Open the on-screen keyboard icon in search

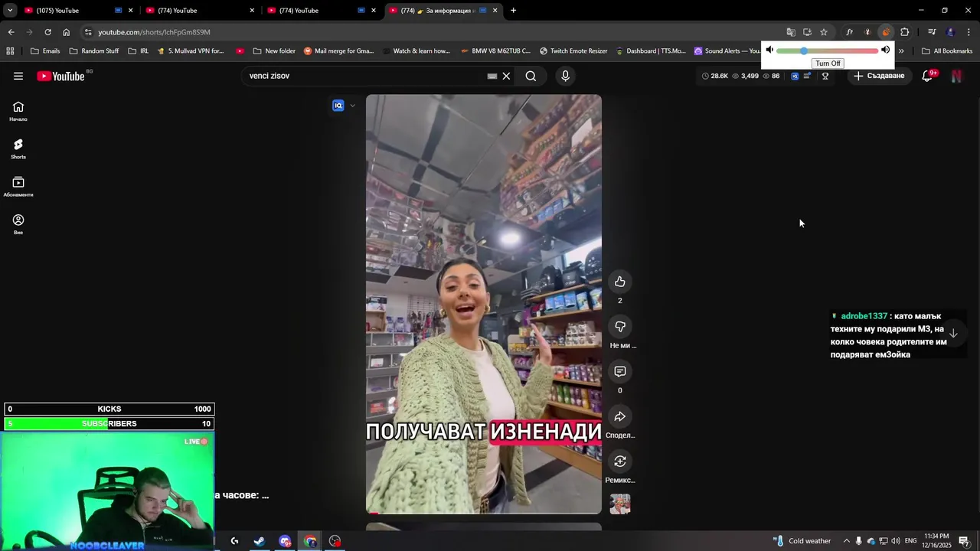[492, 76]
